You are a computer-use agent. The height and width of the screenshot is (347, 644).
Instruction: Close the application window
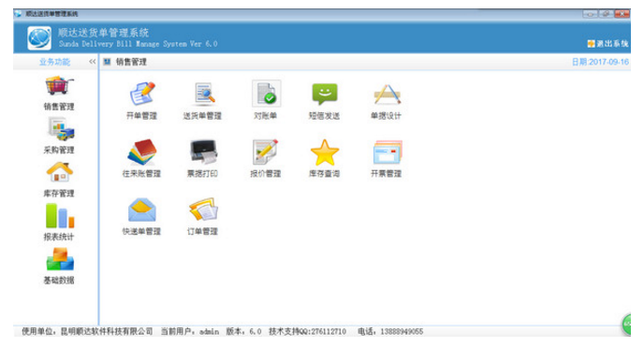point(622,14)
